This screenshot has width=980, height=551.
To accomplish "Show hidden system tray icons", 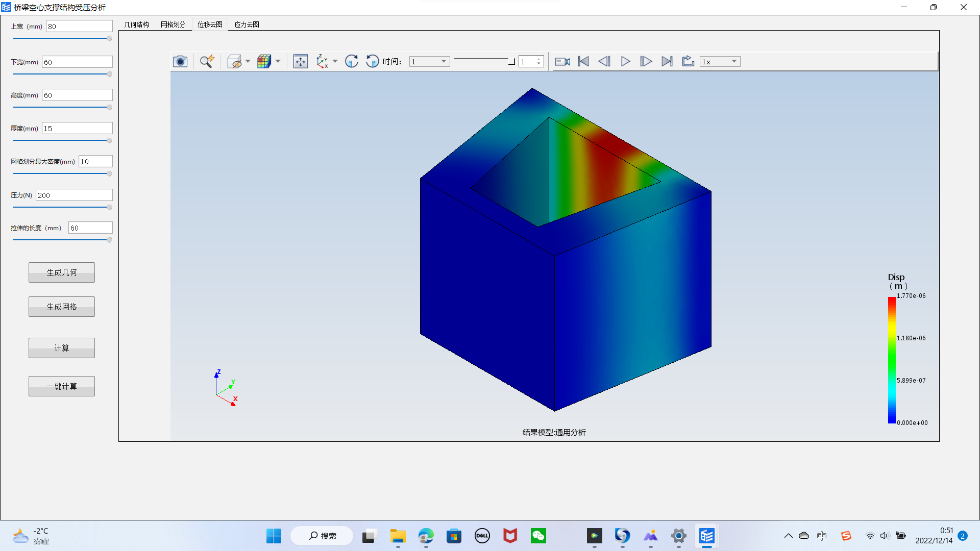I will tap(788, 536).
